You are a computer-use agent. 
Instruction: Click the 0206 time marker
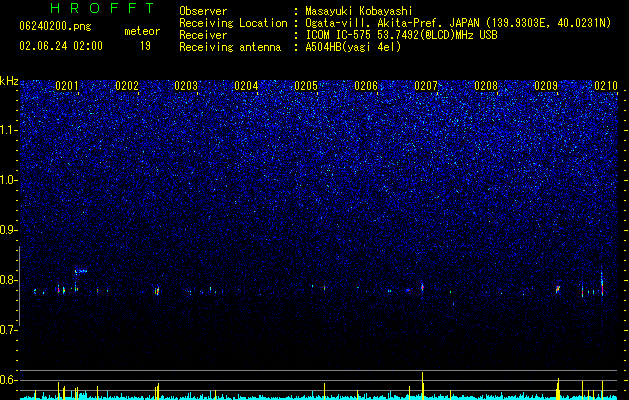[x=366, y=86]
